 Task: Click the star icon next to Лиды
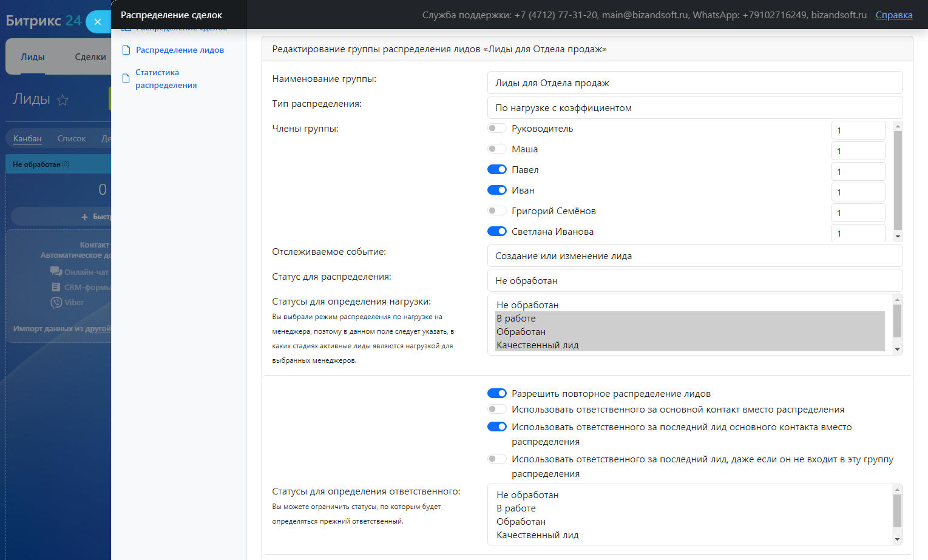point(63,100)
